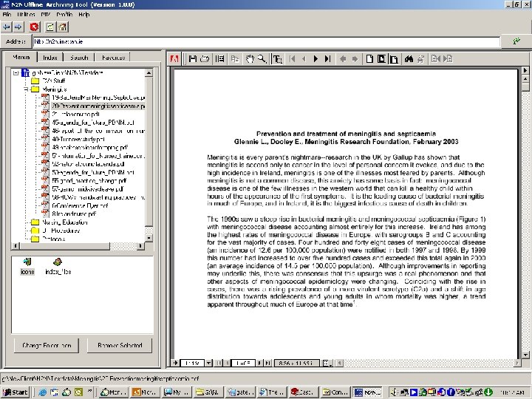This screenshot has width=532, height=399.
Task: Open the Utilities menu
Action: click(x=26, y=15)
